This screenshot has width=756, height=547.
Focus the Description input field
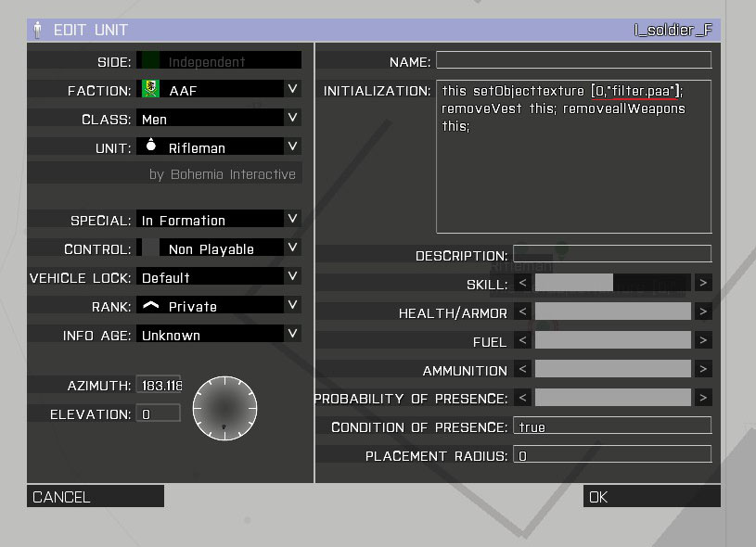[x=612, y=253]
